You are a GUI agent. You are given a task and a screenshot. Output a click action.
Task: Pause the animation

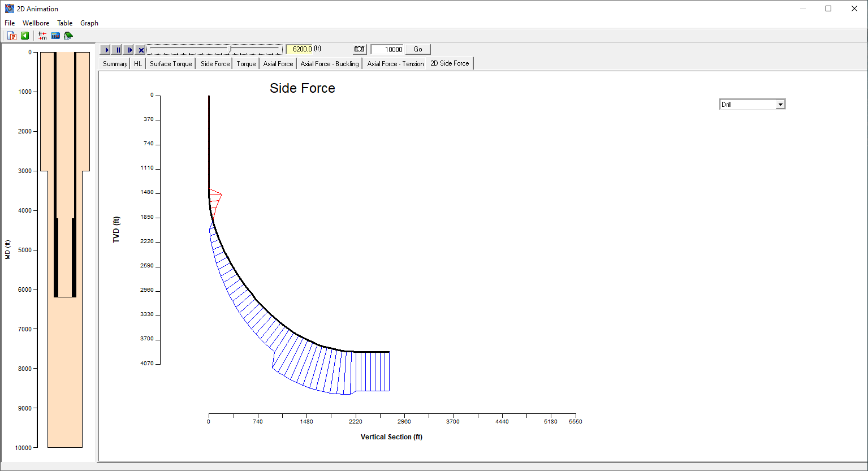click(117, 50)
